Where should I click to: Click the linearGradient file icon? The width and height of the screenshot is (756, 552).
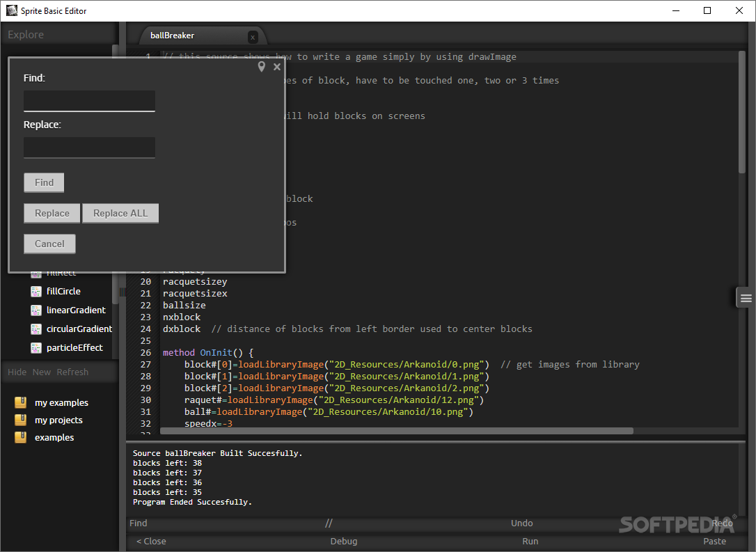[36, 310]
